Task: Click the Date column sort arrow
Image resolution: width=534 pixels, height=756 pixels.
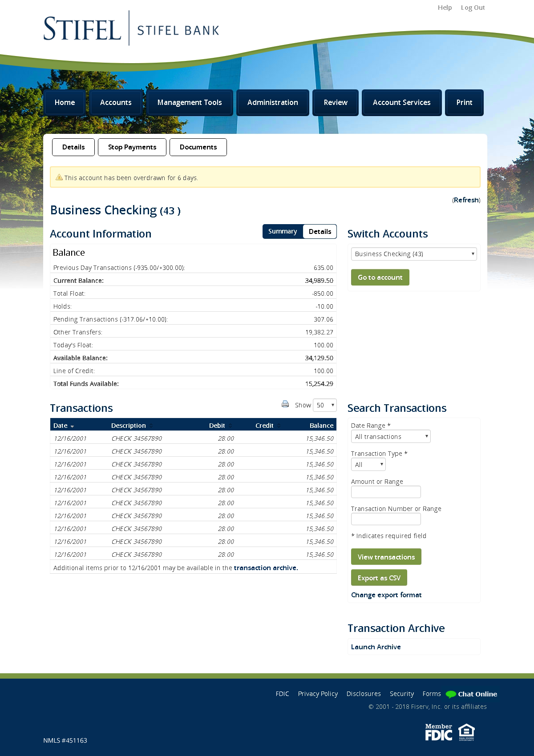Action: tap(72, 426)
